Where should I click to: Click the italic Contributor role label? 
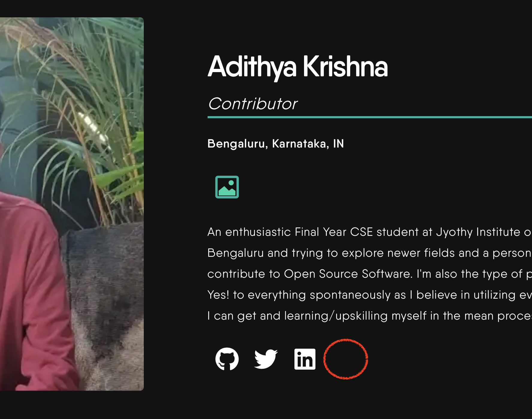pos(253,104)
